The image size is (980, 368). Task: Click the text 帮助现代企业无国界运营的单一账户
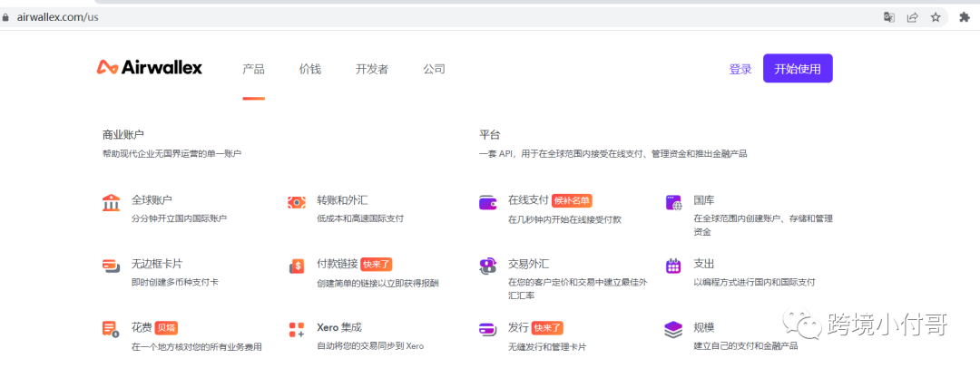tap(171, 153)
